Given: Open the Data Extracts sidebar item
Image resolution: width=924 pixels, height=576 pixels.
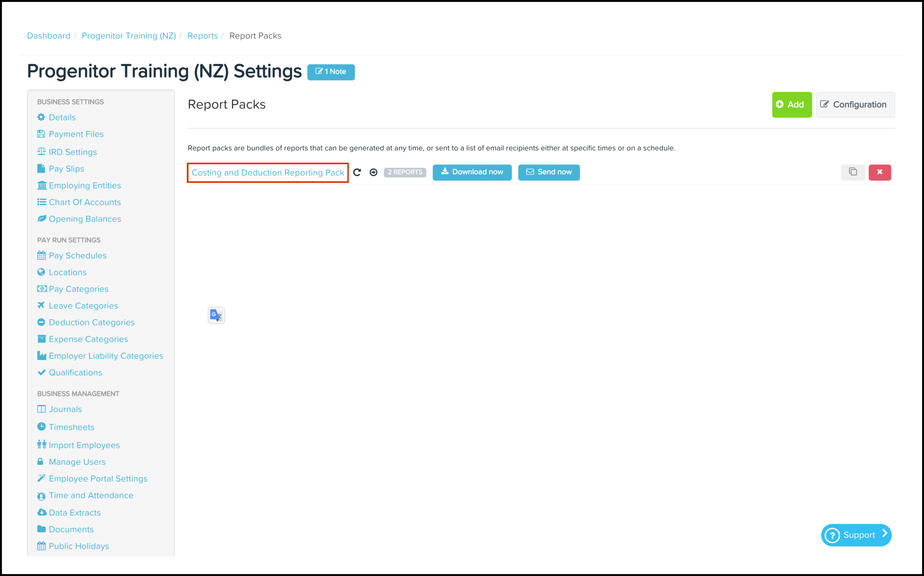Looking at the screenshot, I should pyautogui.click(x=74, y=513).
